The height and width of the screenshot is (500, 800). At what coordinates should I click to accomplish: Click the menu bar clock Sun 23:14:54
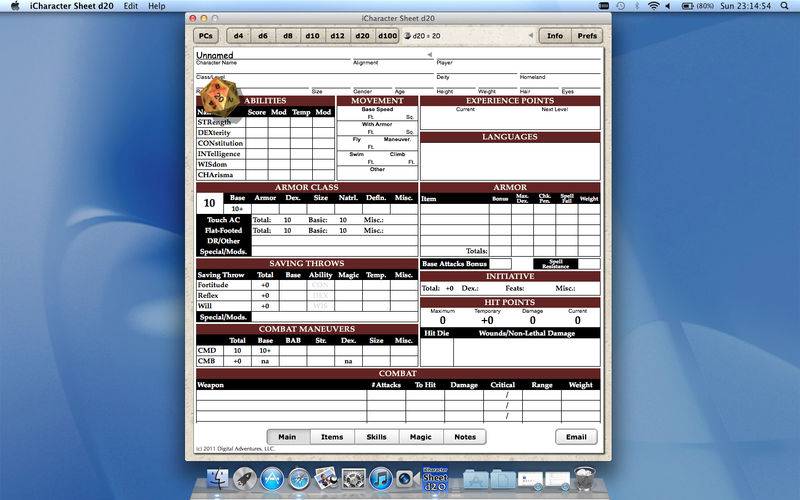[x=745, y=6]
